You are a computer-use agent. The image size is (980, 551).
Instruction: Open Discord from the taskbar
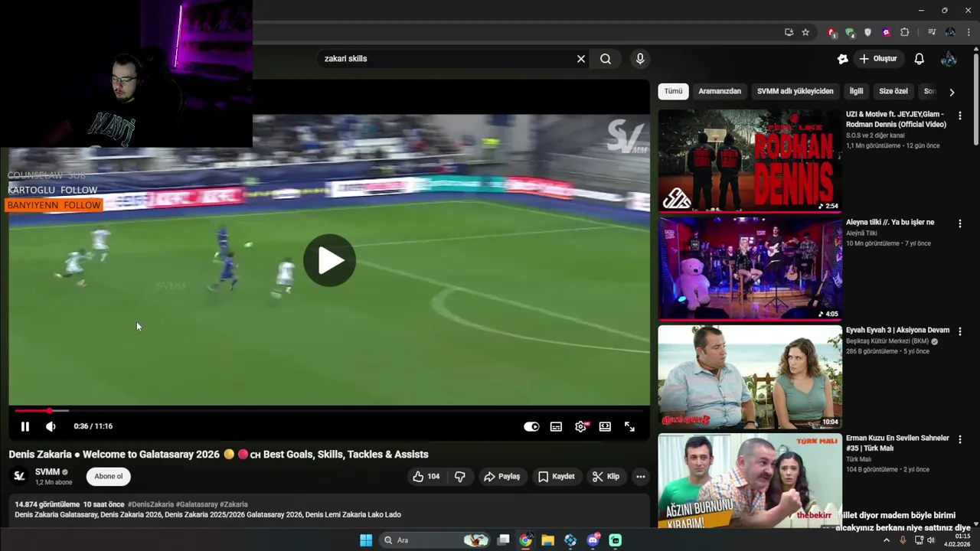coord(593,540)
